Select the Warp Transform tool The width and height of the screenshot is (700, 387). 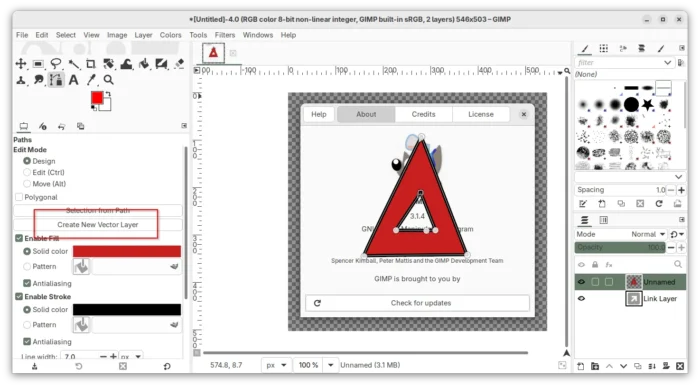click(x=126, y=64)
